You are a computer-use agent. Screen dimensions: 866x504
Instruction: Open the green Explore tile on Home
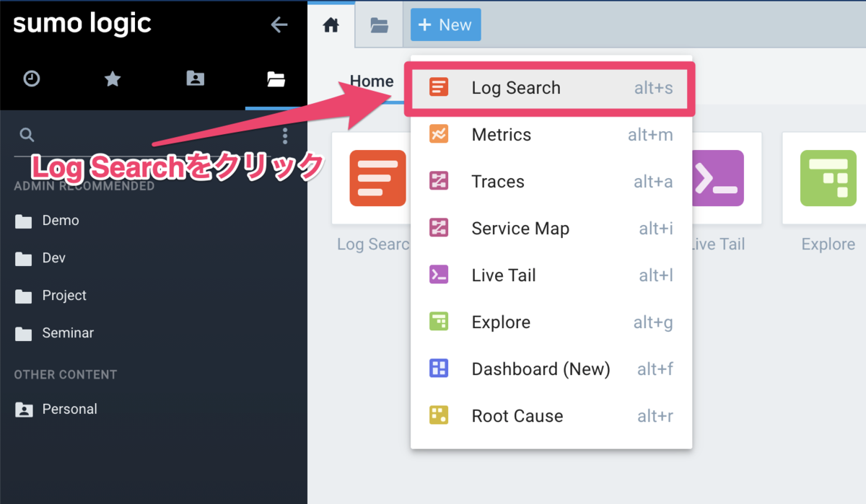824,178
